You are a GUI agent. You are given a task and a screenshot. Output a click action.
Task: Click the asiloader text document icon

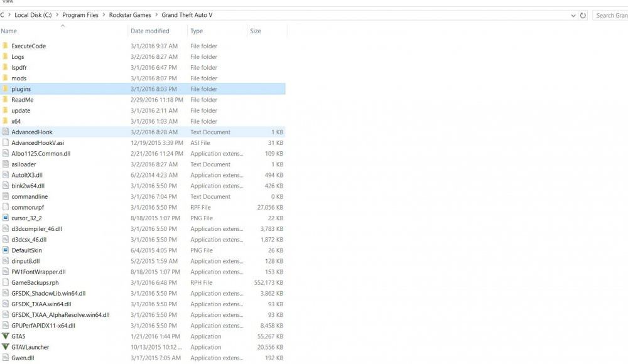tap(5, 164)
